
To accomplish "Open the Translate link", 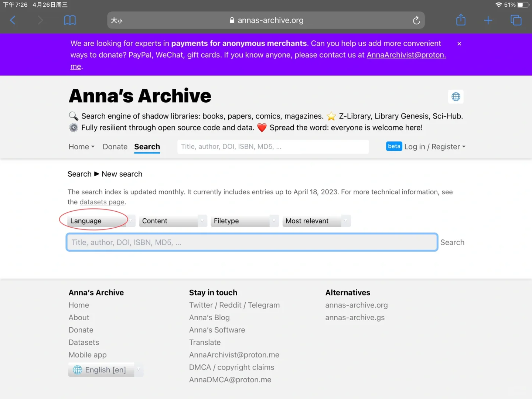I will coord(205,342).
